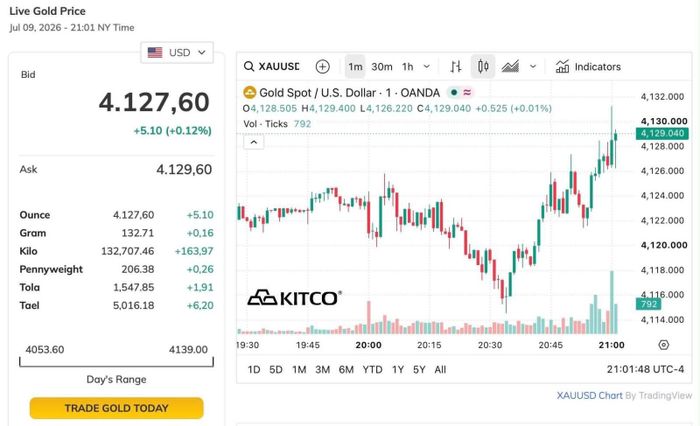
Task: Expand more chart styles dropdown arrow
Action: pyautogui.click(x=533, y=67)
